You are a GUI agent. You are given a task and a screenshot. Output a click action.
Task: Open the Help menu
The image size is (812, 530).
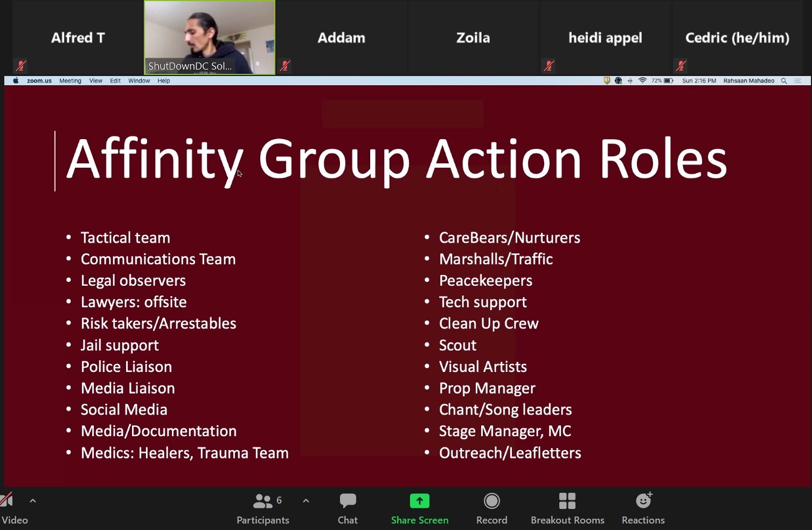[x=164, y=81]
